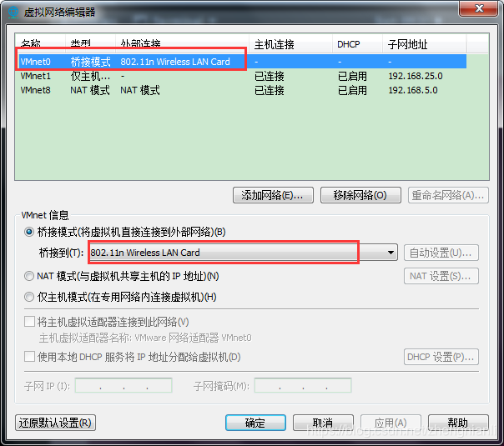Select the 桥接模式 radio button

click(29, 232)
